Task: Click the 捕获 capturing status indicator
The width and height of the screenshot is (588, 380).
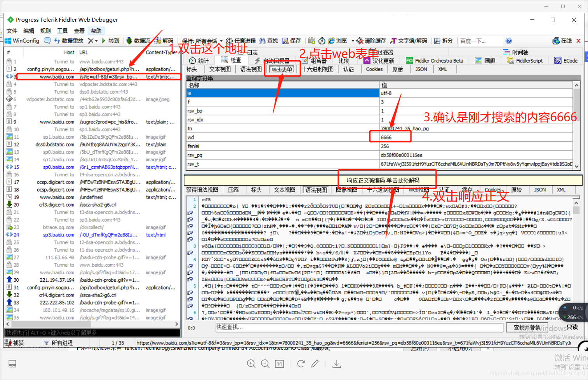Action: point(14,343)
